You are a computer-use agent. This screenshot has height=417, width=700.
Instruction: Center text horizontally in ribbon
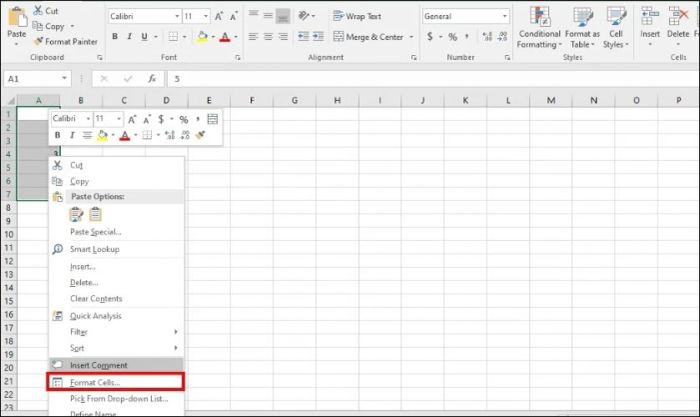(x=268, y=37)
